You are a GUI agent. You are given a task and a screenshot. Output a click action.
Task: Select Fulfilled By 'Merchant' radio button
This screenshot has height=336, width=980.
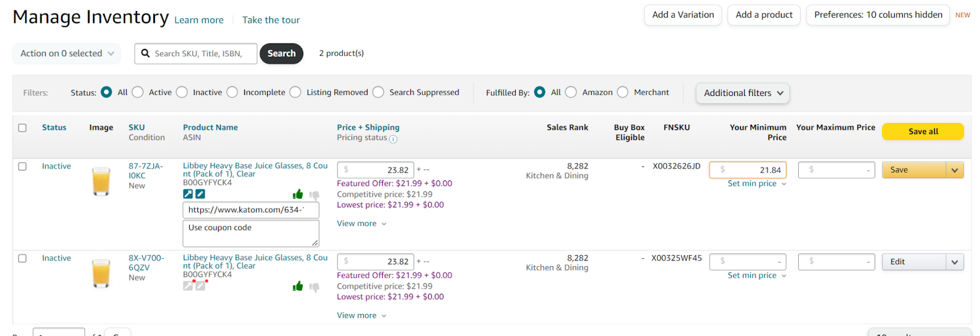click(623, 92)
